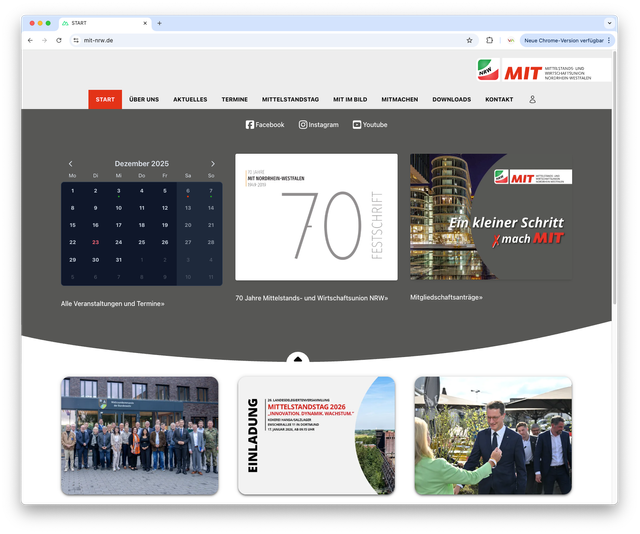Select December 23 in the calendar

[95, 242]
